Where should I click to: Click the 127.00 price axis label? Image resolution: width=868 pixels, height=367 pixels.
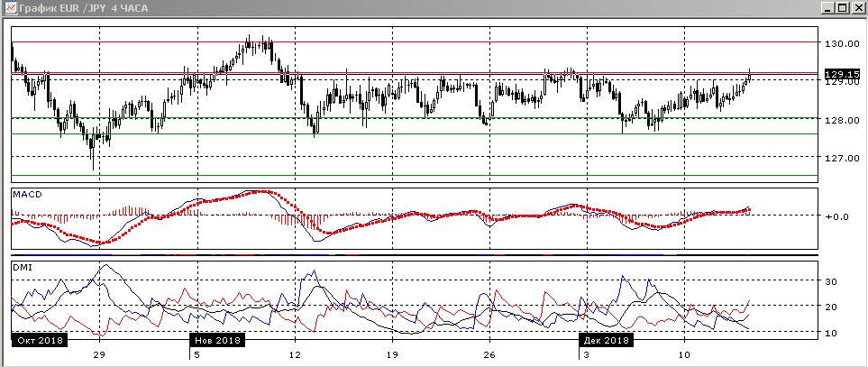tap(842, 159)
